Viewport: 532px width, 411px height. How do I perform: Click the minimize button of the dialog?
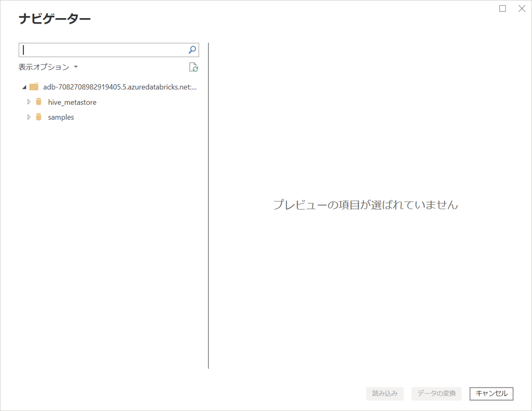pos(502,8)
